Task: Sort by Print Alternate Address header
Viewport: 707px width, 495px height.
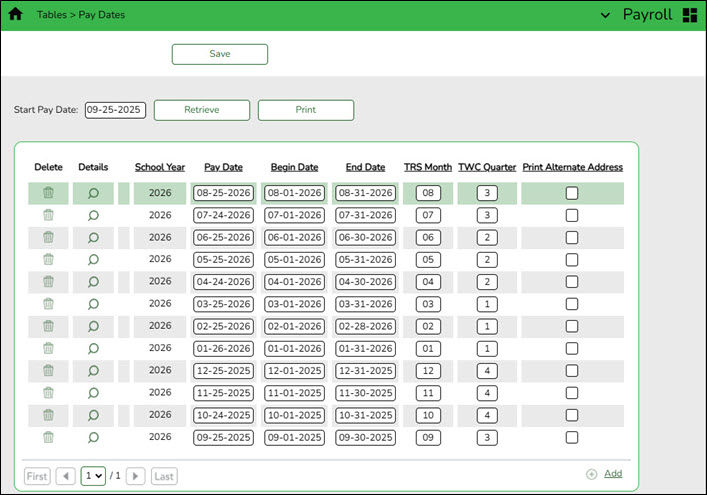Action: tap(573, 167)
